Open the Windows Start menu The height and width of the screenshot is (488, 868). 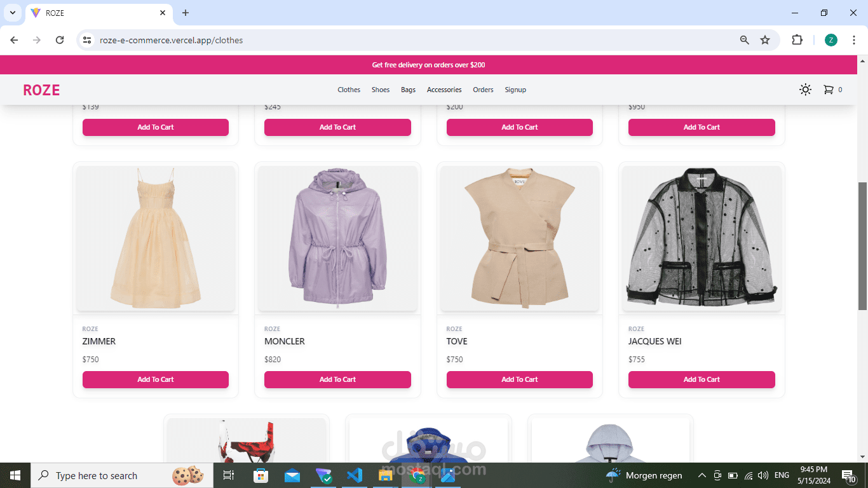(15, 475)
